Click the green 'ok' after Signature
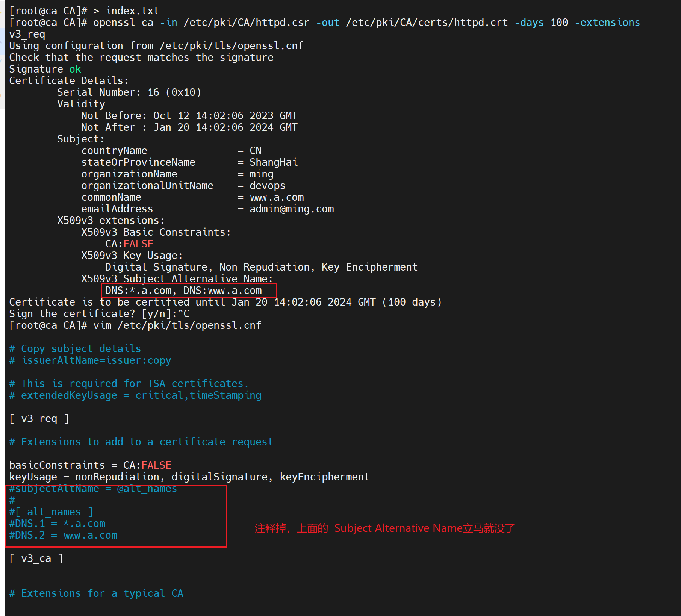Viewport: 681px width, 616px height. point(75,69)
